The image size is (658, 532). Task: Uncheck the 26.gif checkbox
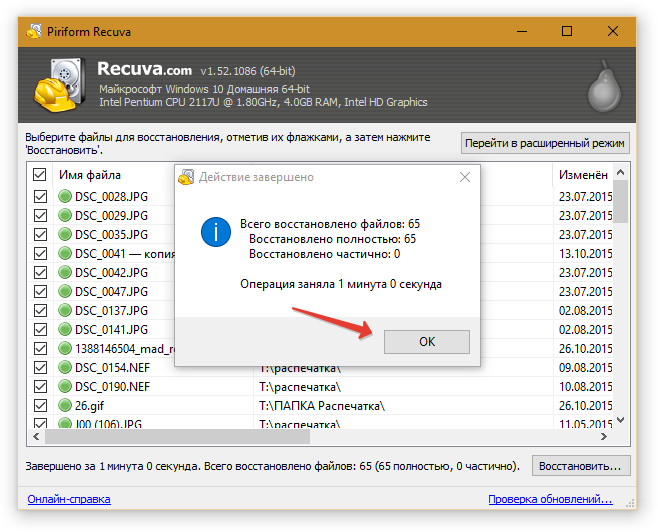tap(40, 405)
